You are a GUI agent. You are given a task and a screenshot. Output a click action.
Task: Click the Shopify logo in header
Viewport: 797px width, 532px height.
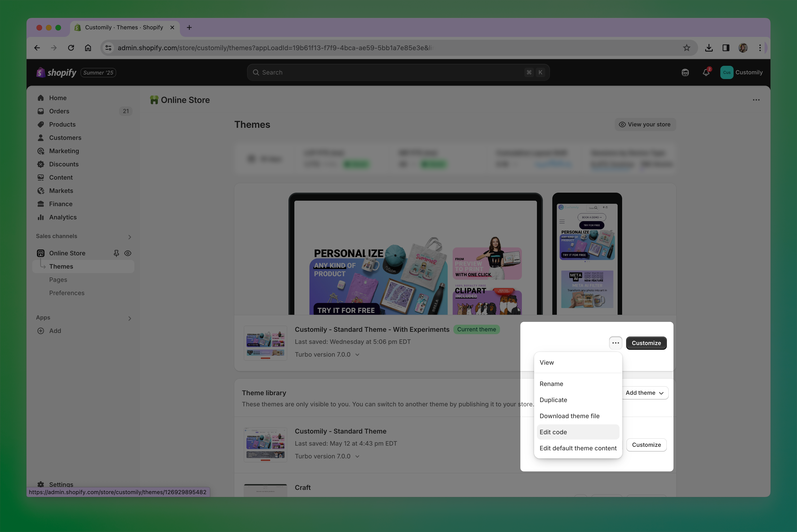click(57, 73)
